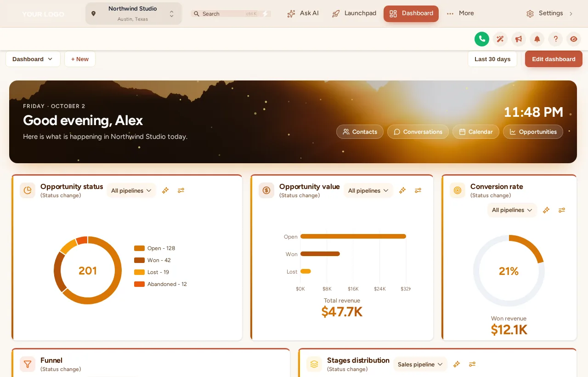Click the $12.1K won revenue value
The width and height of the screenshot is (588, 377).
tap(509, 330)
